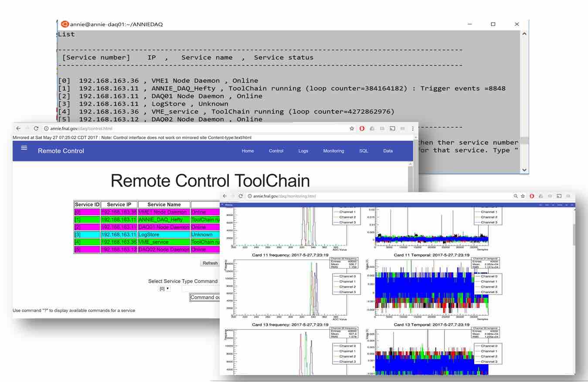Open the service selector dropdown showing [0]
The image size is (588, 382).
165,288
